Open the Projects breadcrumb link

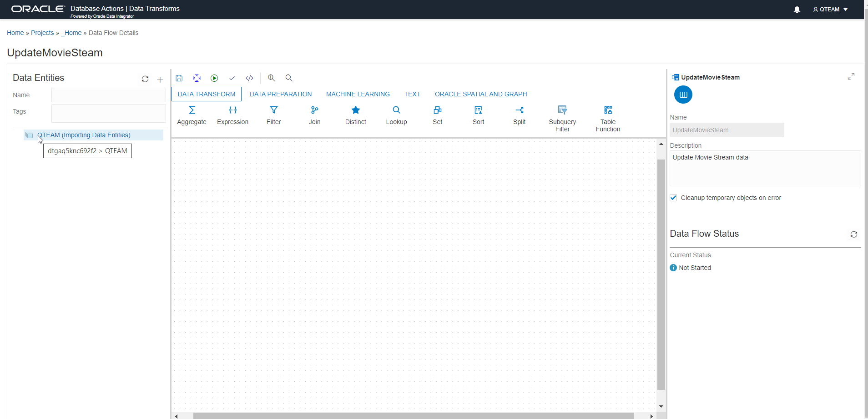42,33
